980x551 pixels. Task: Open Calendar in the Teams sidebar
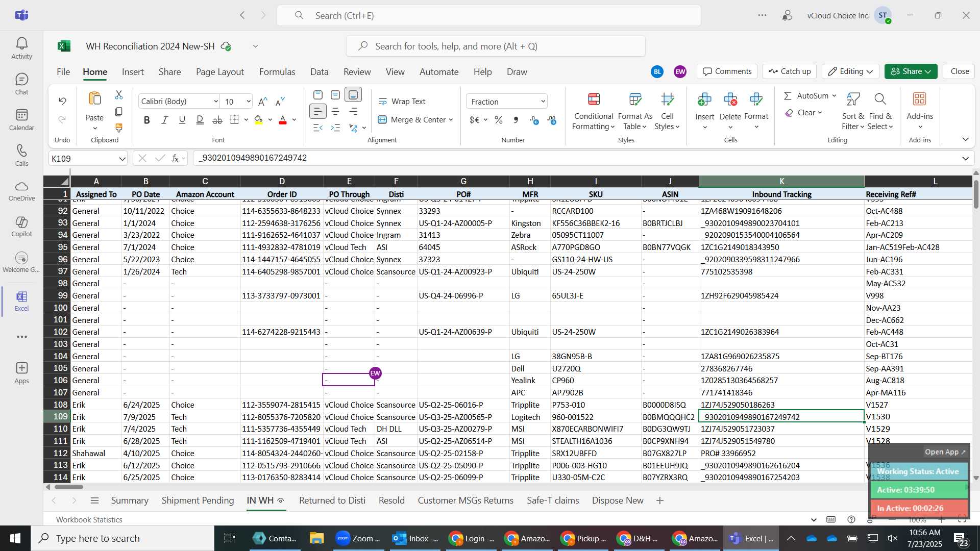[x=21, y=120]
